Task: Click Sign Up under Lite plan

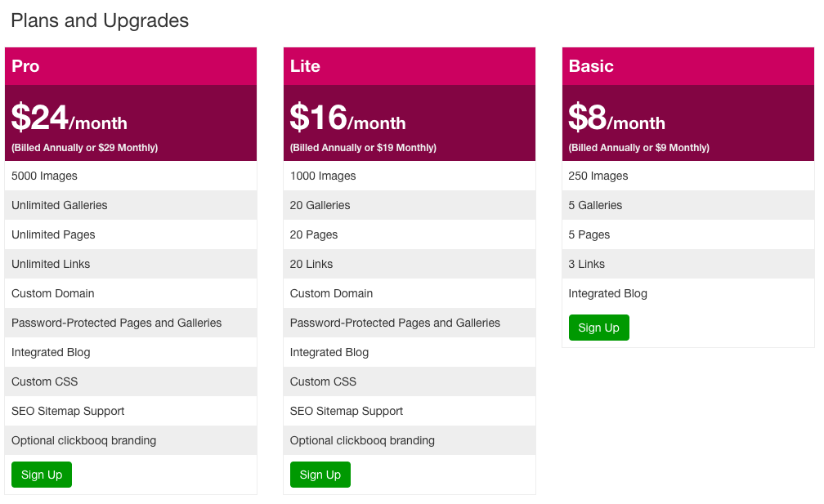Action: (320, 475)
